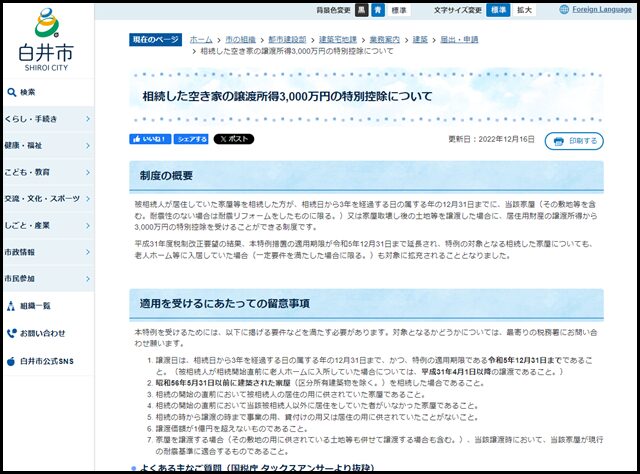The height and width of the screenshot is (474, 640).
Task: Click the Shiroi official SNS icon
Action: tap(11, 361)
